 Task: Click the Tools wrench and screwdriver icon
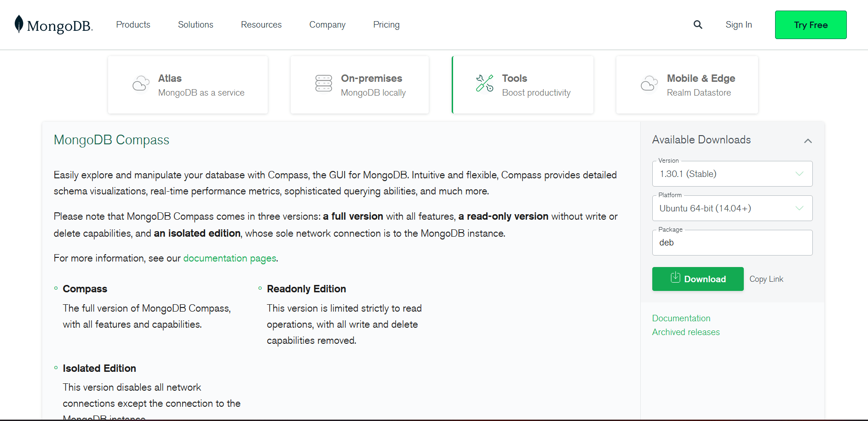click(x=485, y=83)
